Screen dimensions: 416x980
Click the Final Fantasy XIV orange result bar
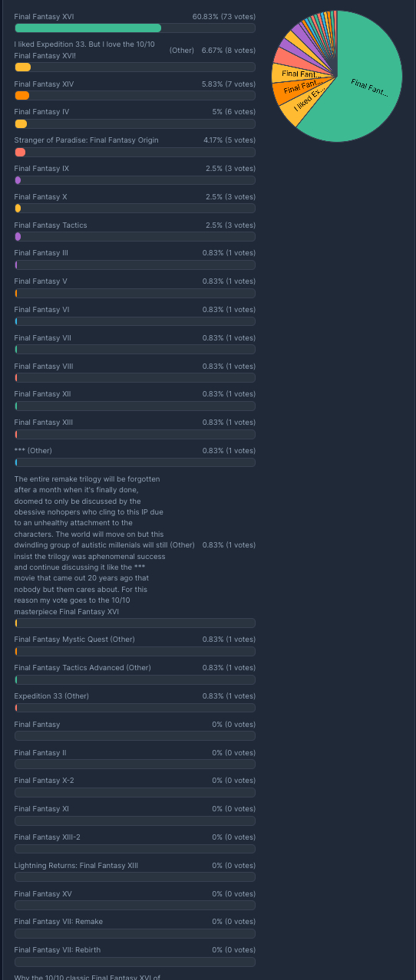[135, 95]
